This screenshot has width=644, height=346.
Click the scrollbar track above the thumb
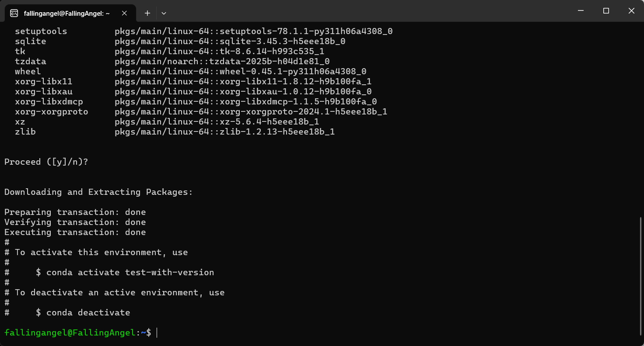(641, 120)
